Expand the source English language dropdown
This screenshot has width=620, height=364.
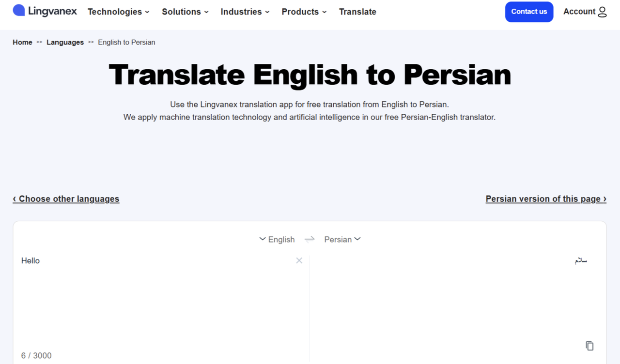pyautogui.click(x=277, y=239)
